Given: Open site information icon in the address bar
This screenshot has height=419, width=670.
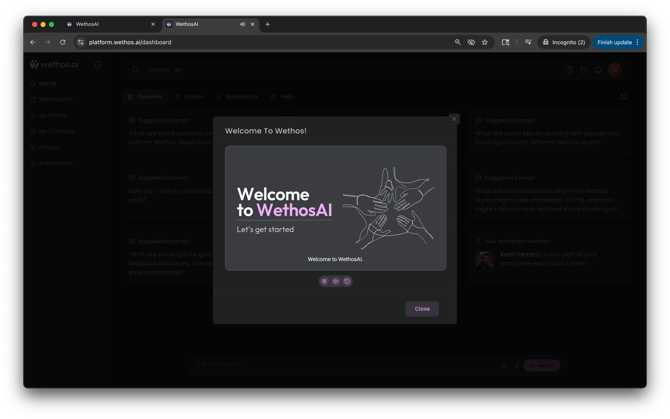Looking at the screenshot, I should tap(81, 42).
